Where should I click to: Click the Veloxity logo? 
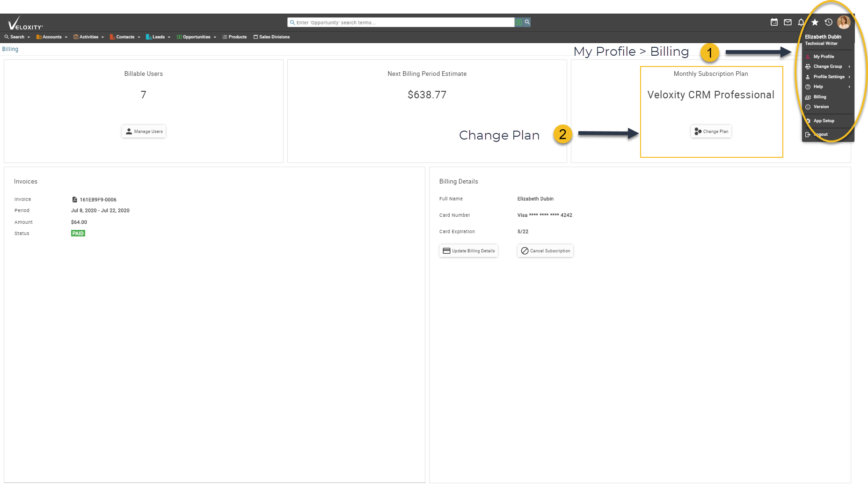click(25, 23)
